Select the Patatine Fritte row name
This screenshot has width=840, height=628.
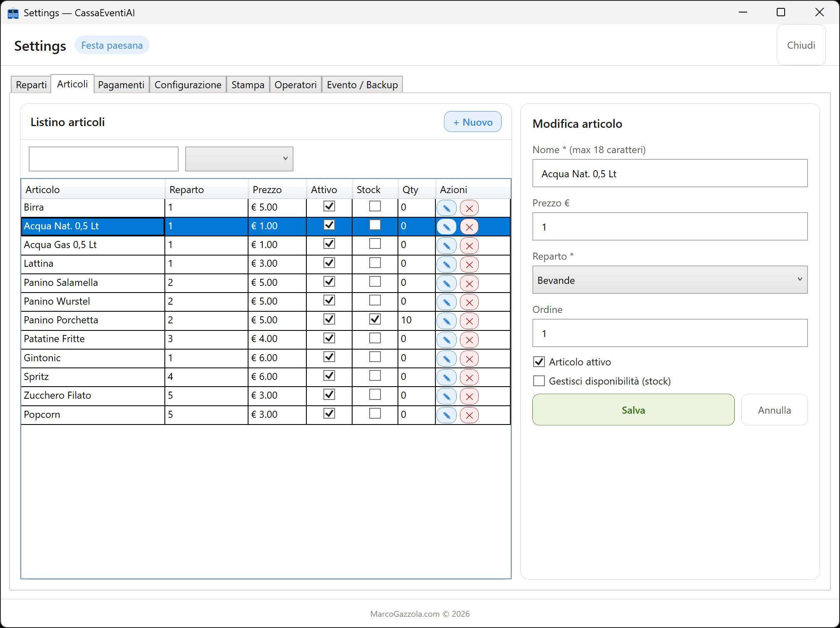click(54, 339)
